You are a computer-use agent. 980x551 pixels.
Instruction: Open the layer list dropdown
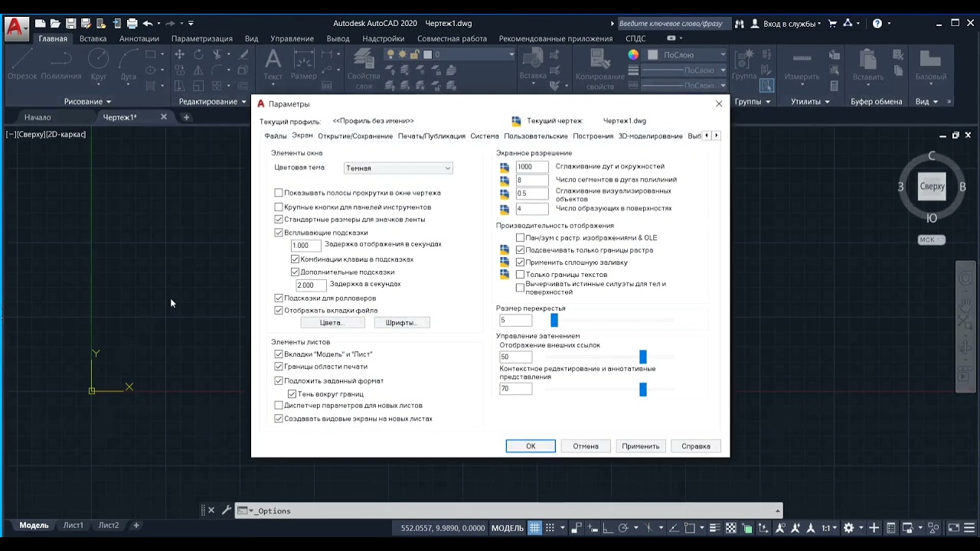click(450, 54)
